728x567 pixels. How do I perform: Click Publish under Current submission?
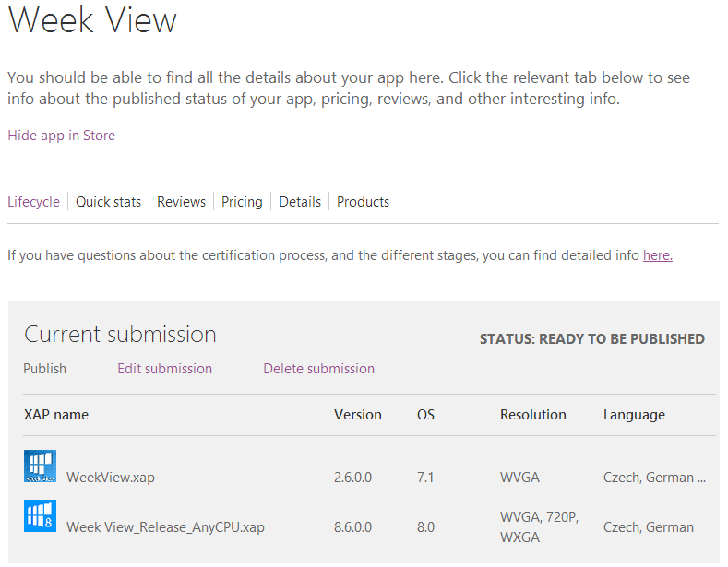[44, 369]
